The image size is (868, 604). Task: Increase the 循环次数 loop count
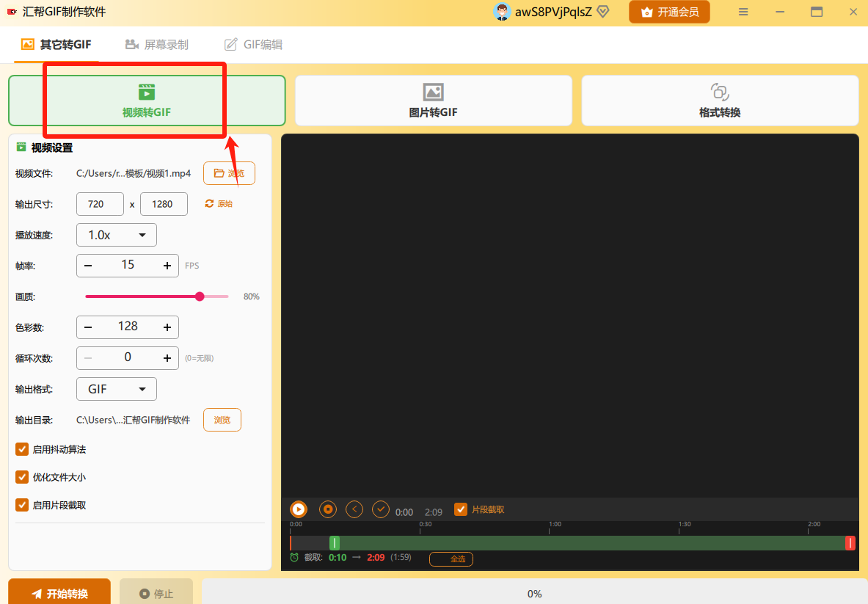167,358
